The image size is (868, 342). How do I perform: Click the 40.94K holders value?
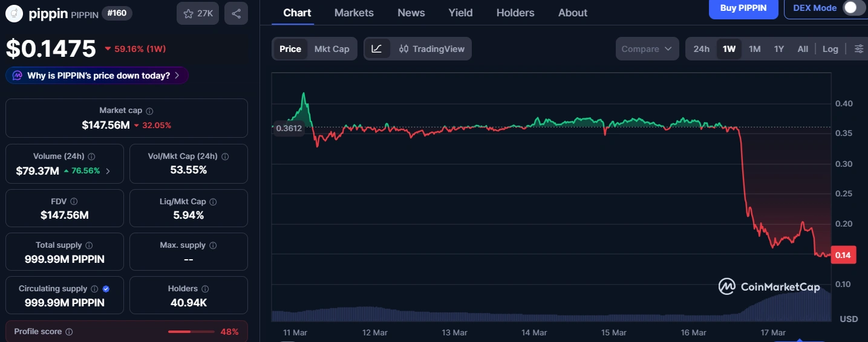pyautogui.click(x=189, y=302)
